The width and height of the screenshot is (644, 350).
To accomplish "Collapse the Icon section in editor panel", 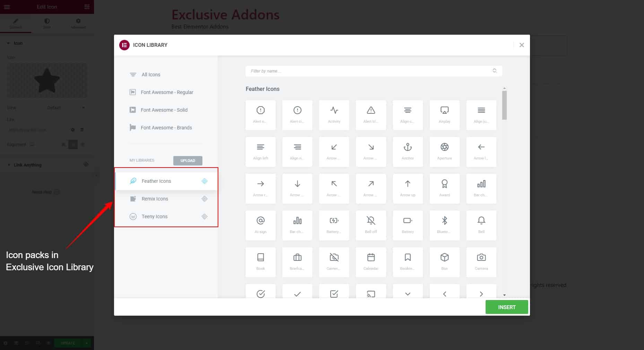I will [47, 43].
